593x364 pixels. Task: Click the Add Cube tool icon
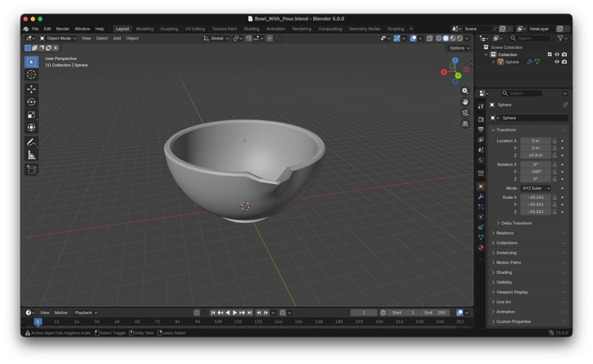pyautogui.click(x=32, y=170)
